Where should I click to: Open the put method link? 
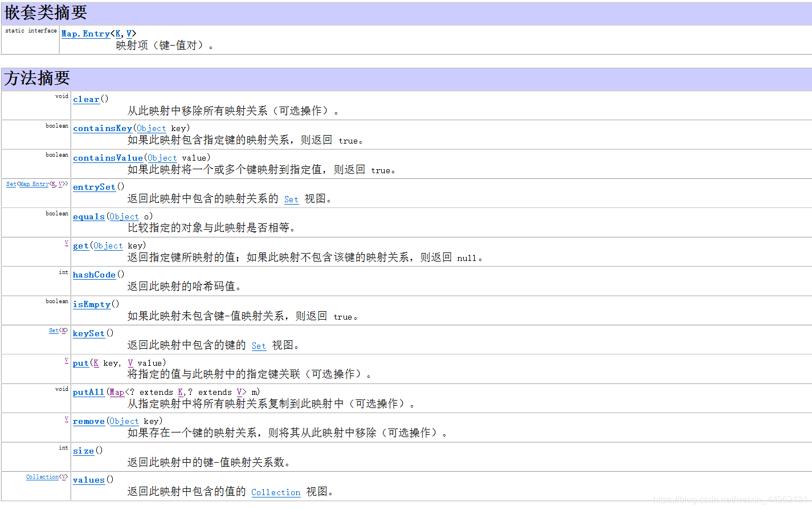pyautogui.click(x=81, y=363)
